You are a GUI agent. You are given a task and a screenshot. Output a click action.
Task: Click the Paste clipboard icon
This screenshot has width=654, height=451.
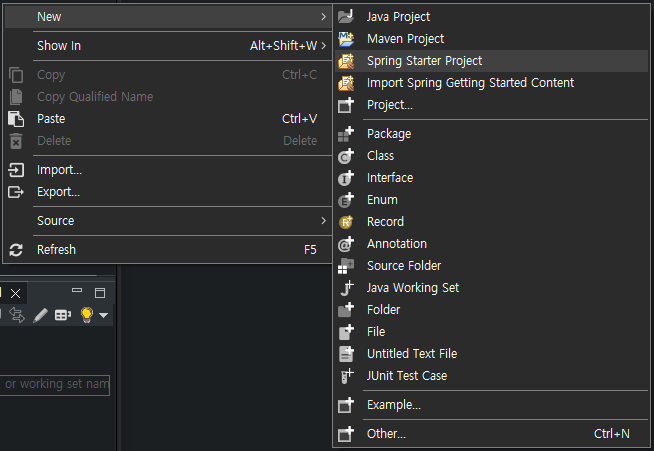point(16,119)
